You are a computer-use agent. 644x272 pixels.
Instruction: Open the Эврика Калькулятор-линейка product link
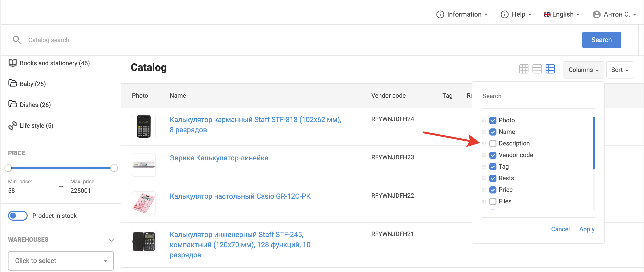click(219, 158)
